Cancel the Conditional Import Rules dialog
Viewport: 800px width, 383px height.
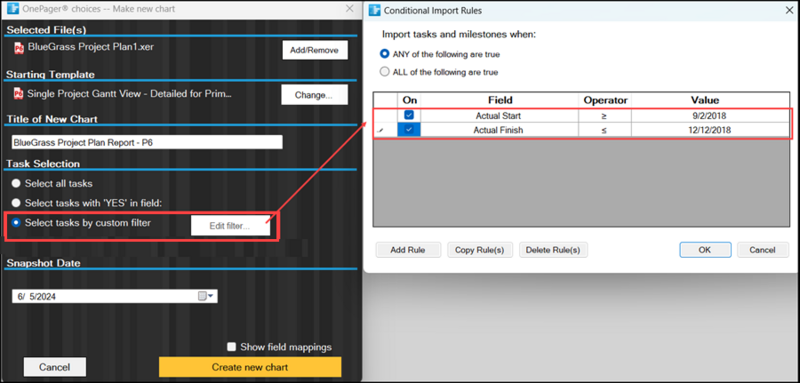tap(762, 250)
